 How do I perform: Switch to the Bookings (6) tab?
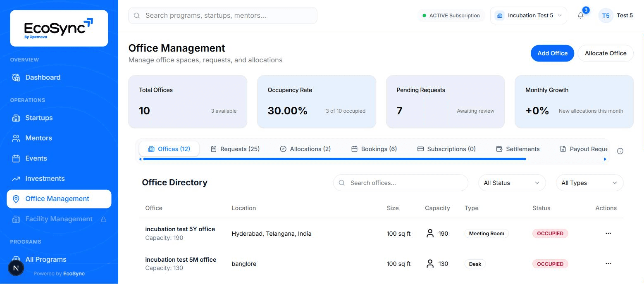374,149
